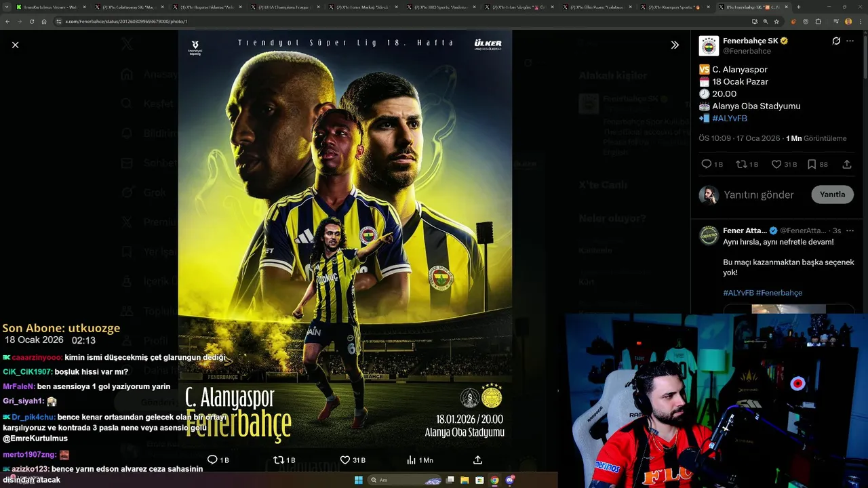The height and width of the screenshot is (488, 868).
Task: Open the Windows Start menu
Action: tap(358, 480)
